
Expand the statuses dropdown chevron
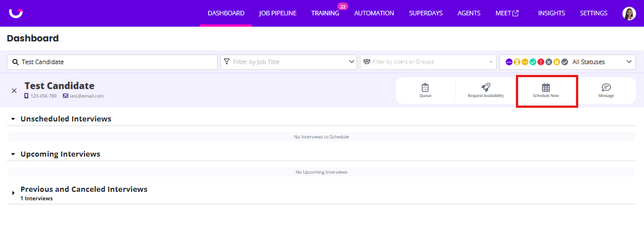click(x=629, y=62)
